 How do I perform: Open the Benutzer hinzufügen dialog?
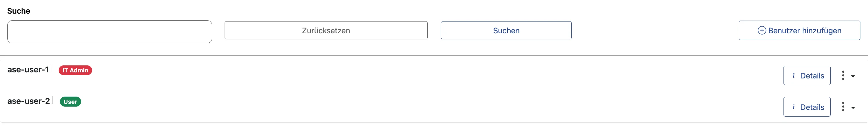click(799, 31)
